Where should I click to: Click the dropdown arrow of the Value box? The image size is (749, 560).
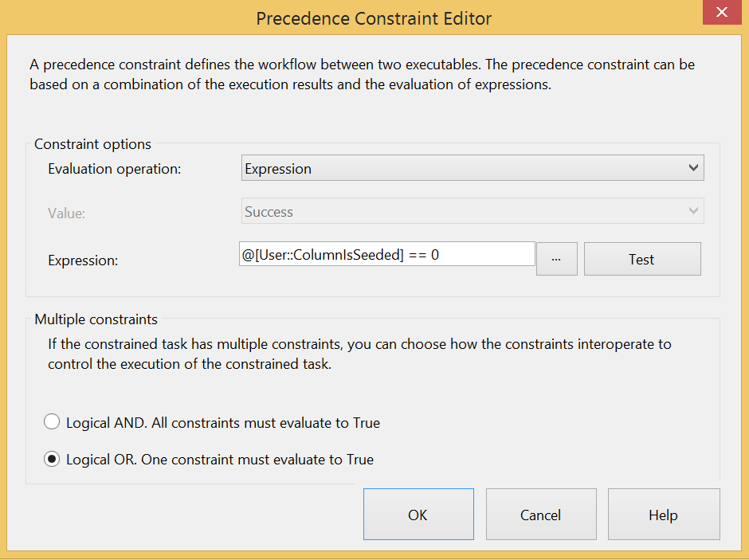(693, 212)
